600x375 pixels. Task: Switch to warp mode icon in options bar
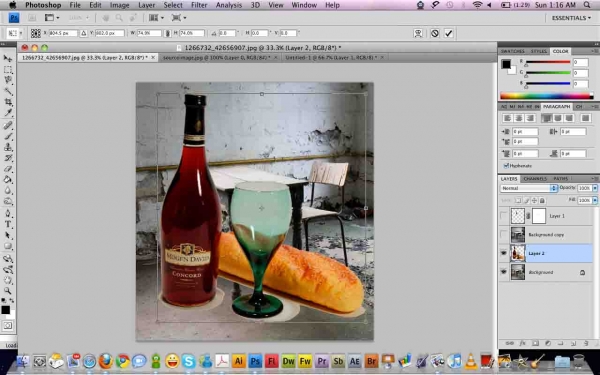[x=418, y=33]
